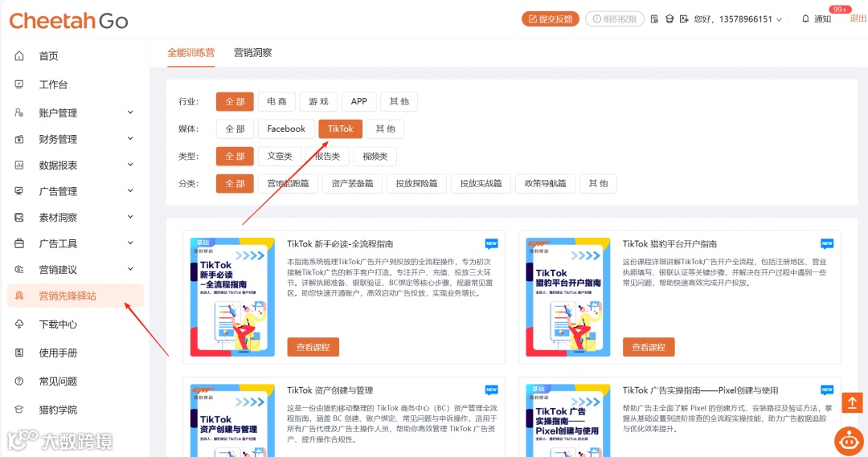This screenshot has width=868, height=457.
Task: Click the 账户管理 account icon
Action: 19,113
